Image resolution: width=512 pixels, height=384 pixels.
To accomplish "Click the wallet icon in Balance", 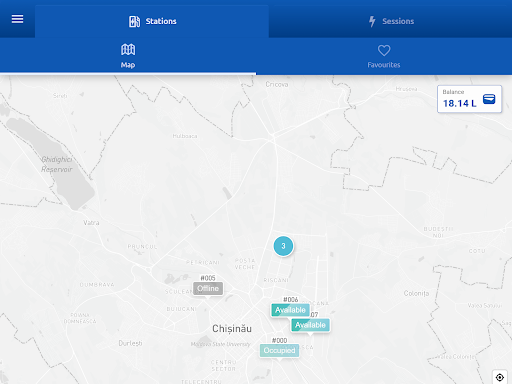I will 489,99.
